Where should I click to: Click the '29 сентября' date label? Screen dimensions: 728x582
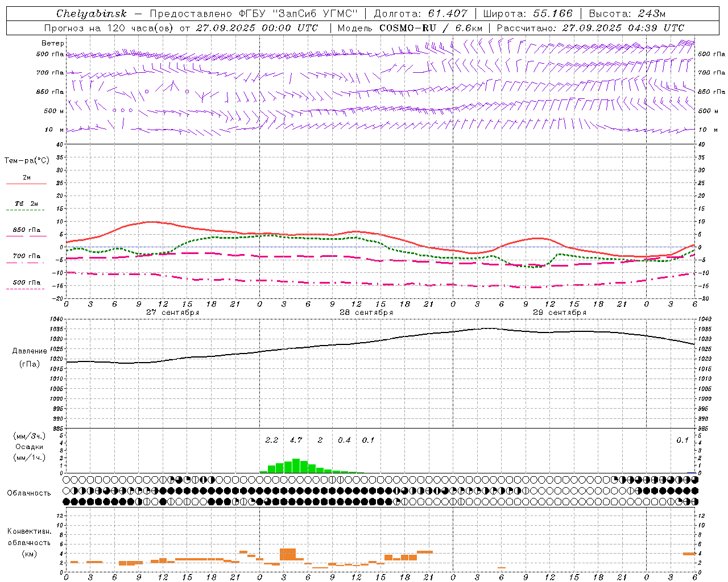[560, 313]
